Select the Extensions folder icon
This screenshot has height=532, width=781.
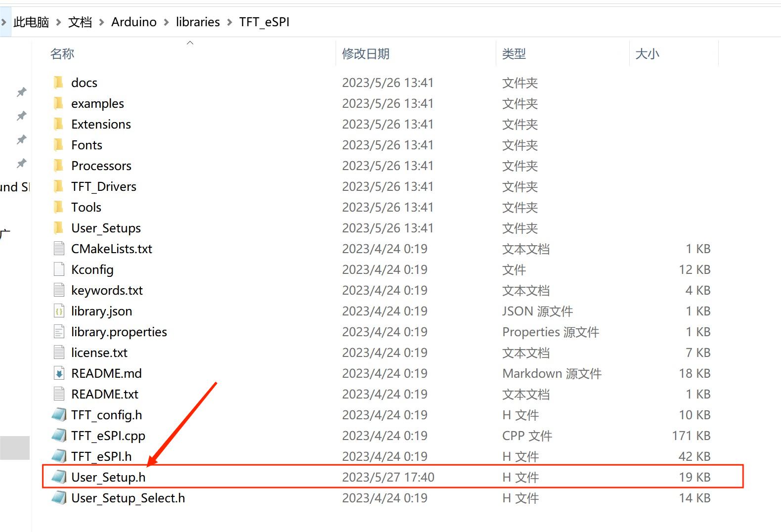click(58, 124)
